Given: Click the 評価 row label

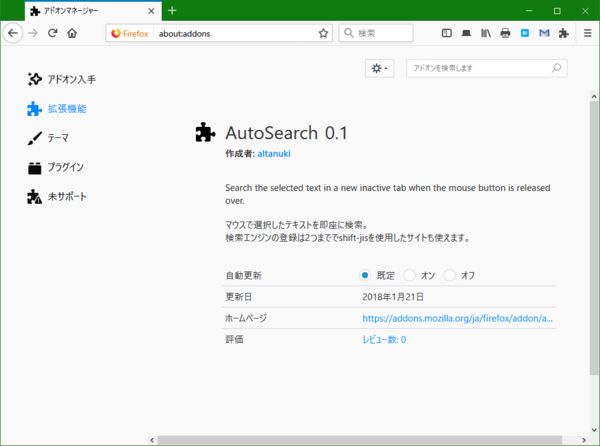Looking at the screenshot, I should point(234,339).
